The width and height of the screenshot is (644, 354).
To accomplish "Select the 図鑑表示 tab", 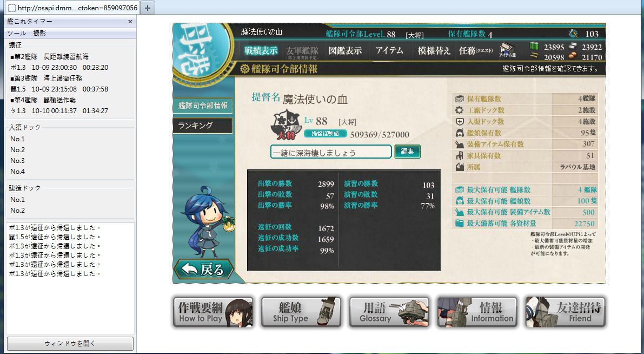I will [x=346, y=50].
